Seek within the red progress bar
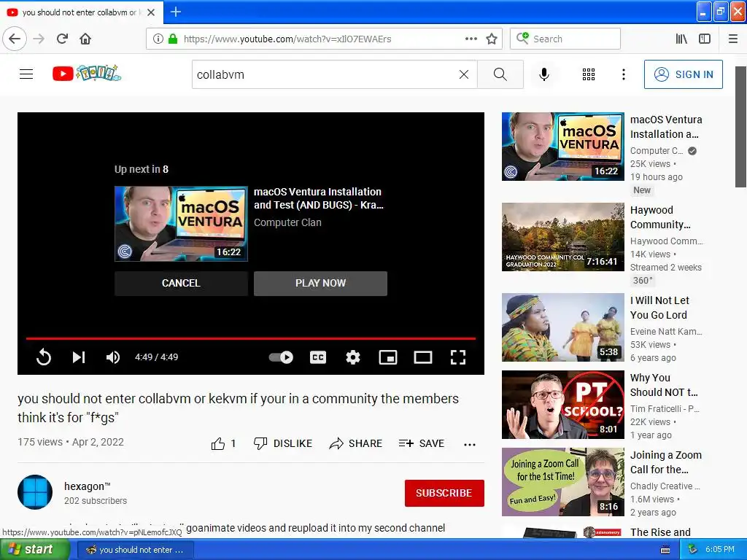747x560 pixels. [x=251, y=338]
